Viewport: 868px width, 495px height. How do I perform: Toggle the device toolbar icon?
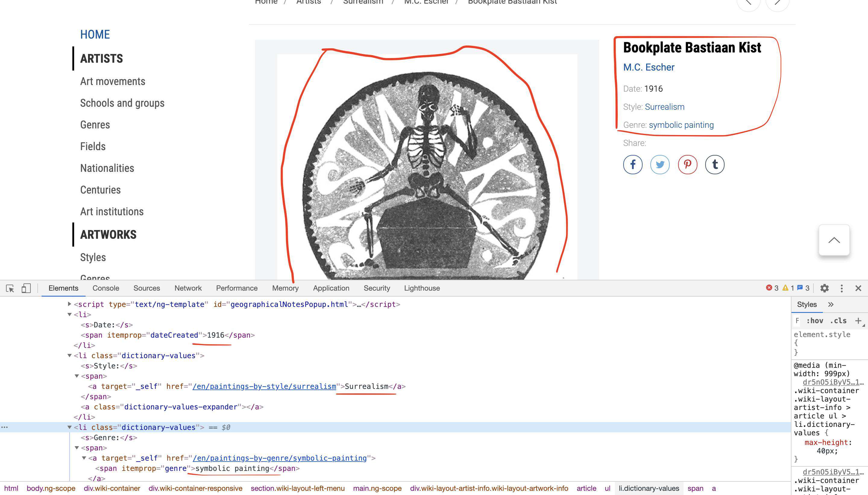tap(26, 288)
